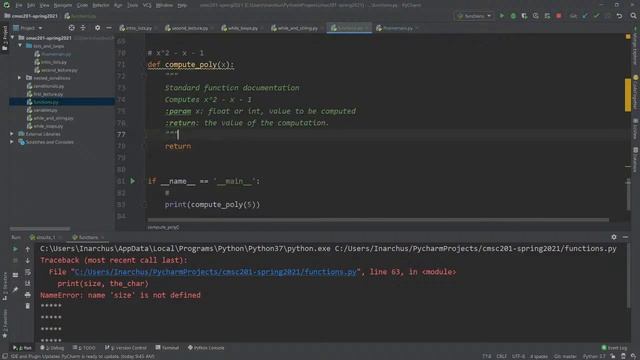Open Run panel settings gear
The height and width of the screenshot is (360, 640).
614,237
